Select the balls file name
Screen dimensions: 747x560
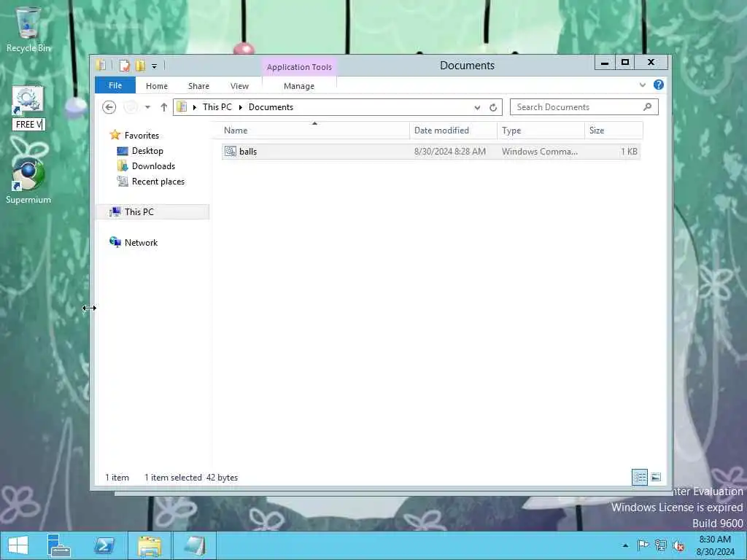coord(248,152)
